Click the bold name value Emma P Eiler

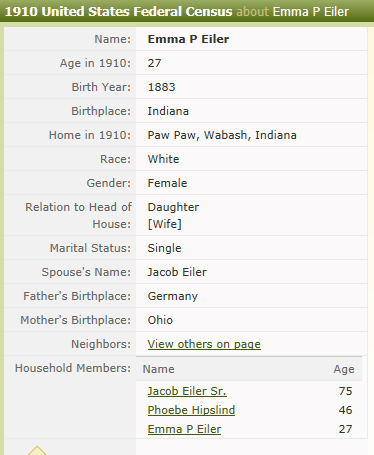click(188, 39)
